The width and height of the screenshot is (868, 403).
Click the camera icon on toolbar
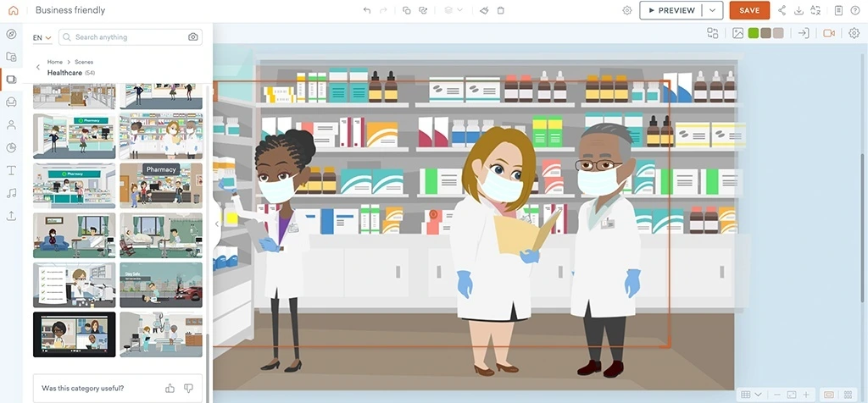coord(829,33)
